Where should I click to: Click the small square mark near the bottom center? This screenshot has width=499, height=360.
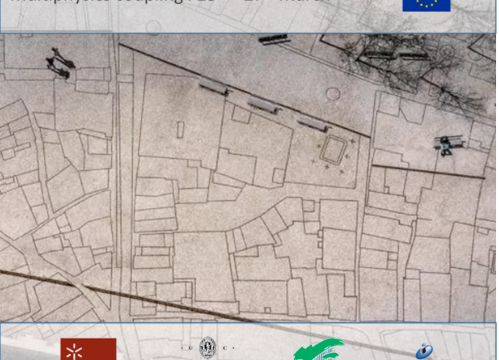click(267, 310)
